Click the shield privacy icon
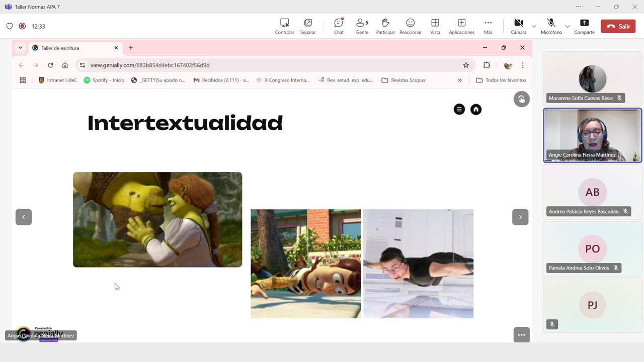The height and width of the screenshot is (362, 644). tap(10, 26)
